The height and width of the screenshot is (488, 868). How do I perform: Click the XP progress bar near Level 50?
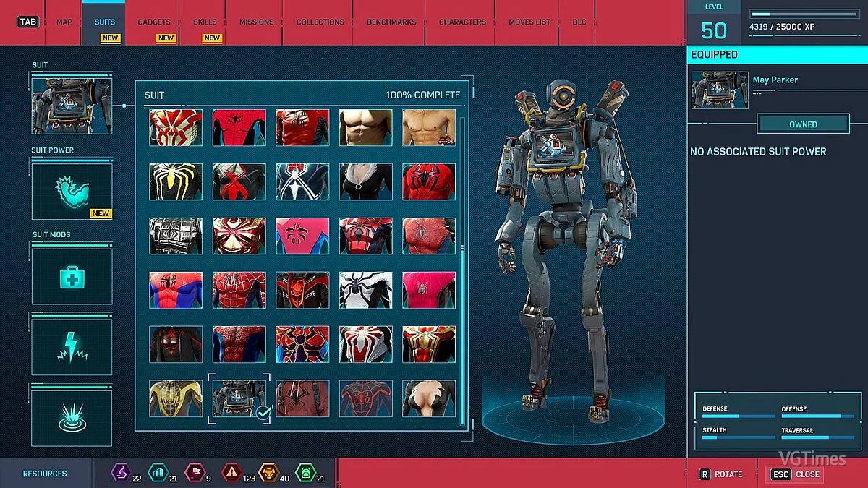click(804, 12)
